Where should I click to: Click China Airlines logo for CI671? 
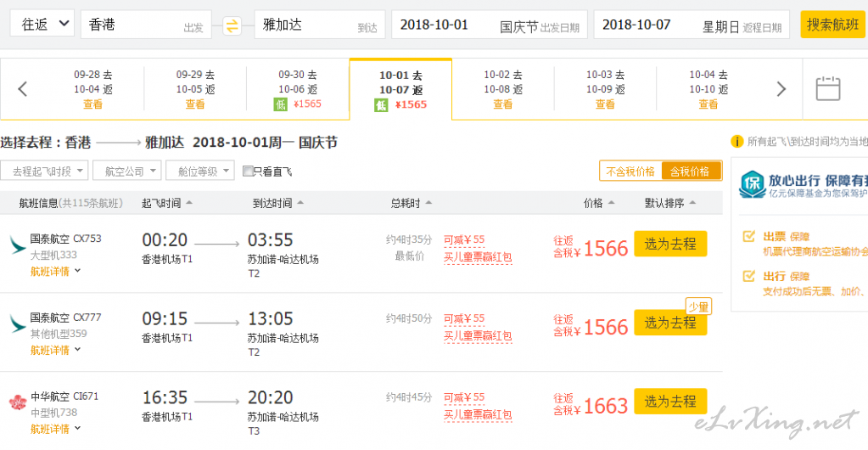coord(17,402)
